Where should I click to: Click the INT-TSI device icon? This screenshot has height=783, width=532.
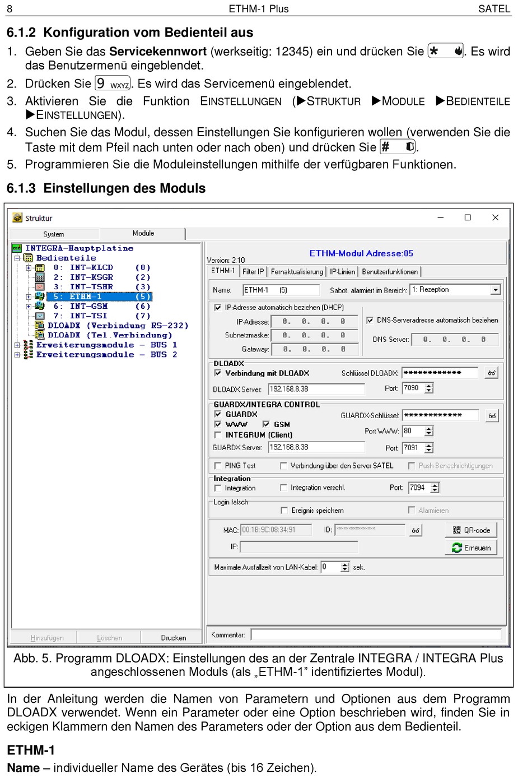(x=40, y=316)
